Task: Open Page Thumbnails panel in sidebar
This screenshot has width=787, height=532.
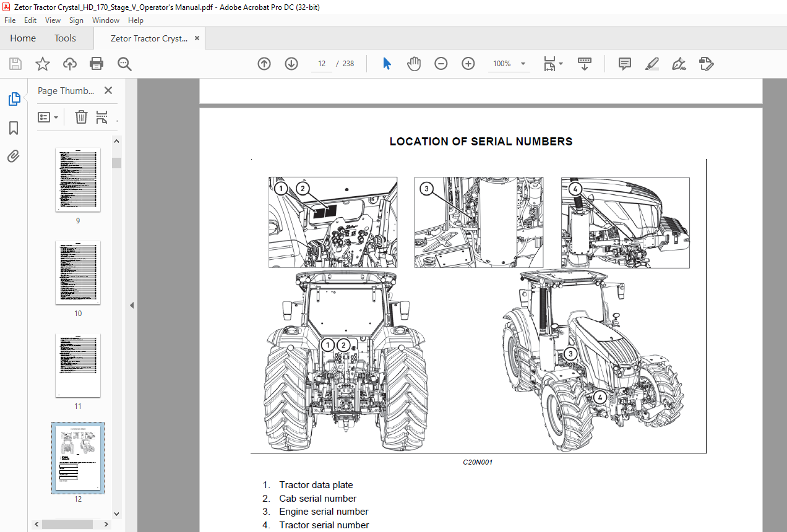Action: click(x=14, y=99)
